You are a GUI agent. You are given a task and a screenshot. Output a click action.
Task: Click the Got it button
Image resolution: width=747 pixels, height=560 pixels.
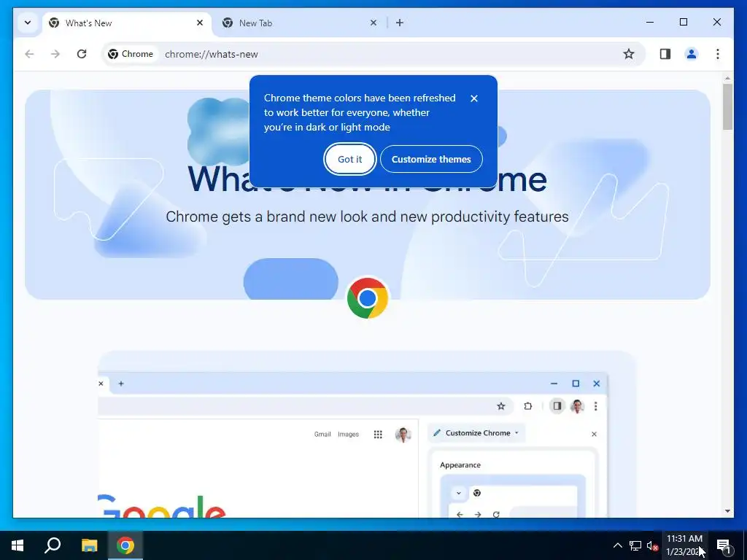[350, 159]
